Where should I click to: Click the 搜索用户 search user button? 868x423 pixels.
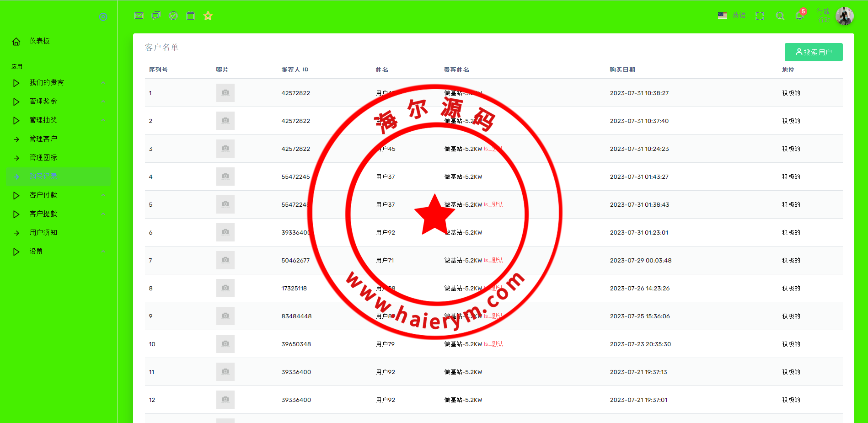[x=814, y=52]
